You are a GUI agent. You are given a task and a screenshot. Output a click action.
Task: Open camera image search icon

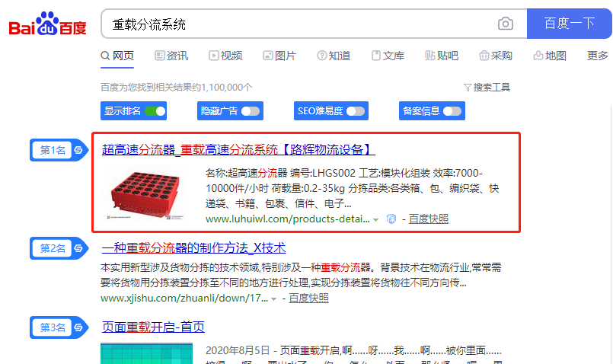pos(505,24)
